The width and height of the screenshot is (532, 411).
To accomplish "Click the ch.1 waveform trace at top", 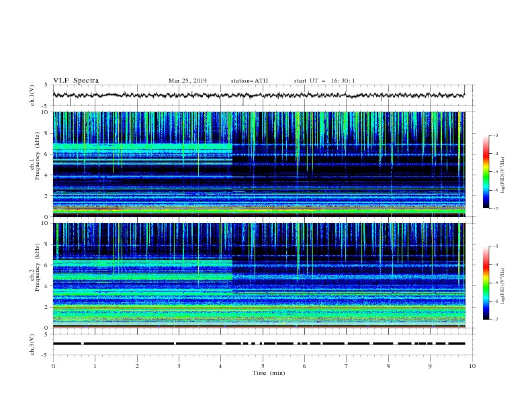I will pos(259,95).
